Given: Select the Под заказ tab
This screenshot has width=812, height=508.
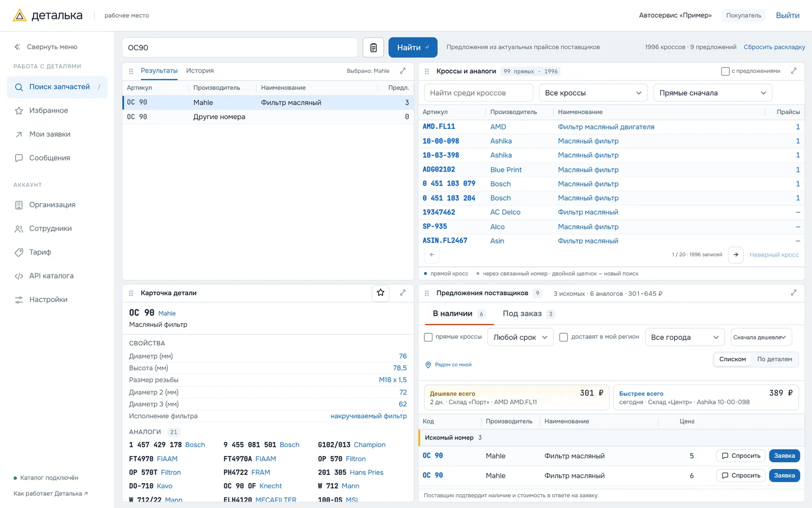Looking at the screenshot, I should (528, 314).
